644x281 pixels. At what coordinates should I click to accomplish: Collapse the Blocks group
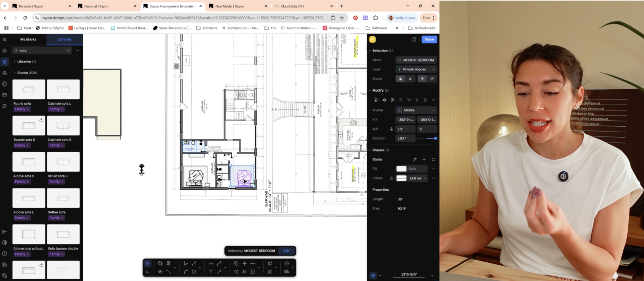[x=15, y=73]
